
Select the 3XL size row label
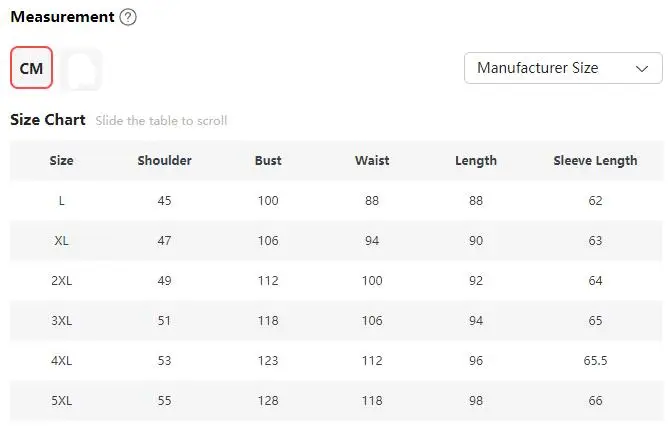tap(62, 320)
